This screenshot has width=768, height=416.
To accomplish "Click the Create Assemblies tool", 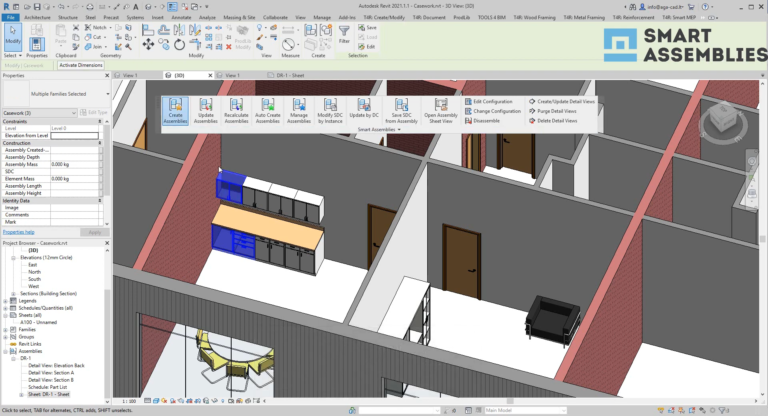I will pyautogui.click(x=175, y=111).
